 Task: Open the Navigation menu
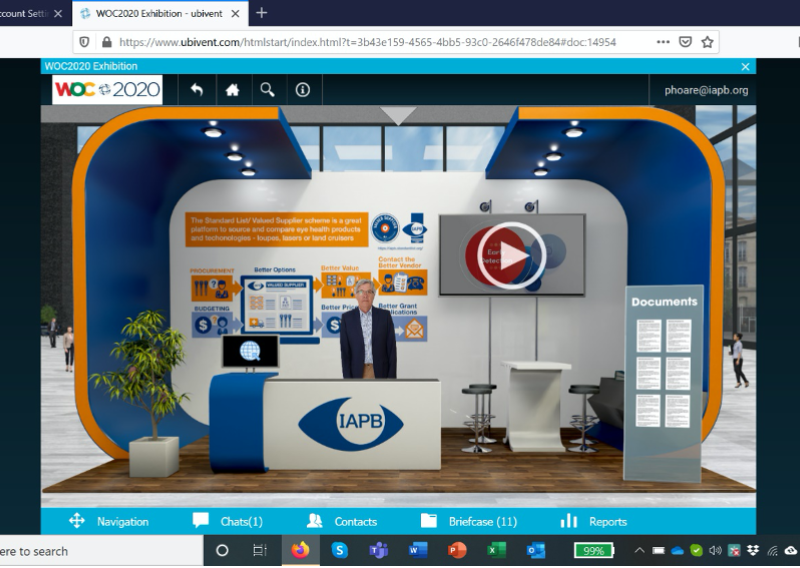pos(109,522)
